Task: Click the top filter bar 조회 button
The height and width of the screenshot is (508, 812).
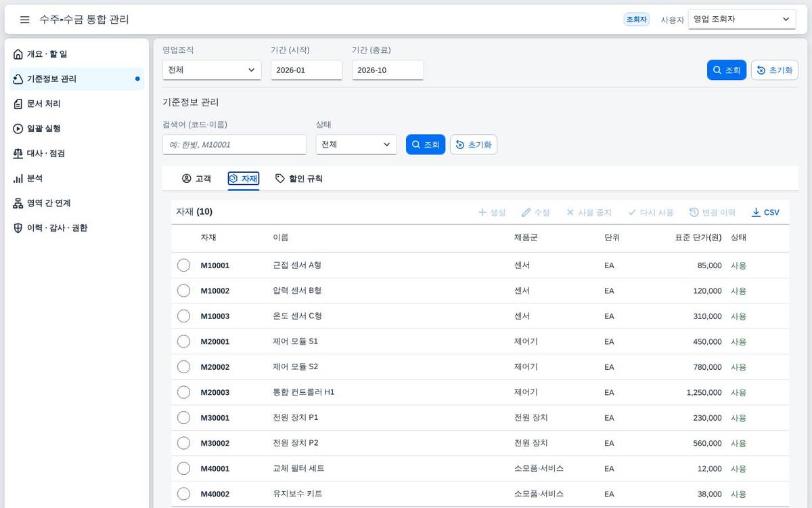Action: click(x=727, y=70)
